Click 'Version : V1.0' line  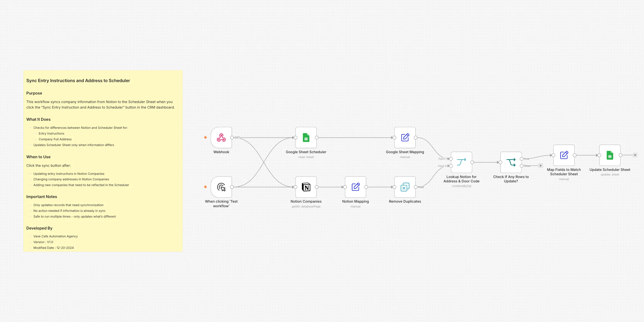[43, 242]
